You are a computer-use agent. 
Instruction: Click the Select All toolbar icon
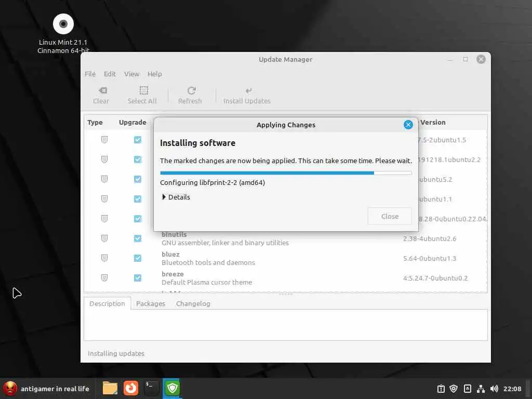click(x=143, y=90)
